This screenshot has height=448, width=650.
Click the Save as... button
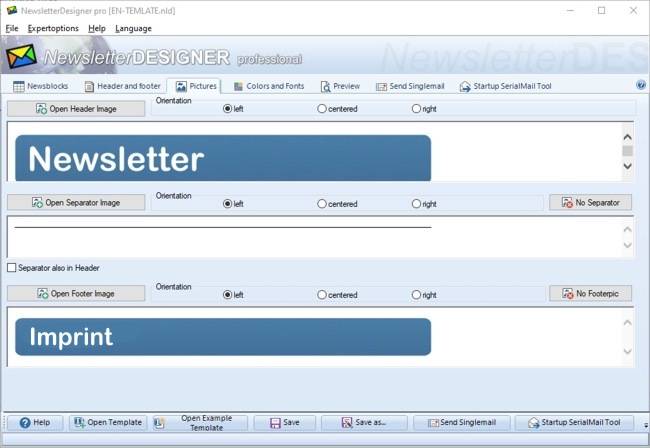pyautogui.click(x=364, y=422)
